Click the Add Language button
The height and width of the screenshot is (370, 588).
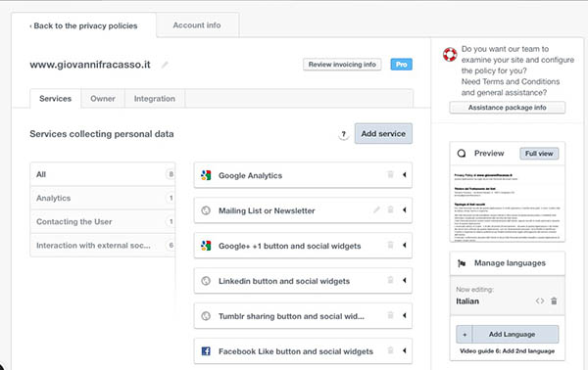(507, 335)
